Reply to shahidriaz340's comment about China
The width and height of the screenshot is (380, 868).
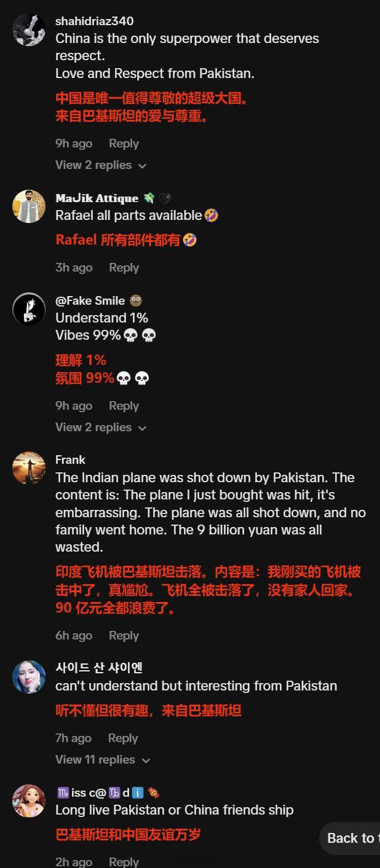[124, 144]
